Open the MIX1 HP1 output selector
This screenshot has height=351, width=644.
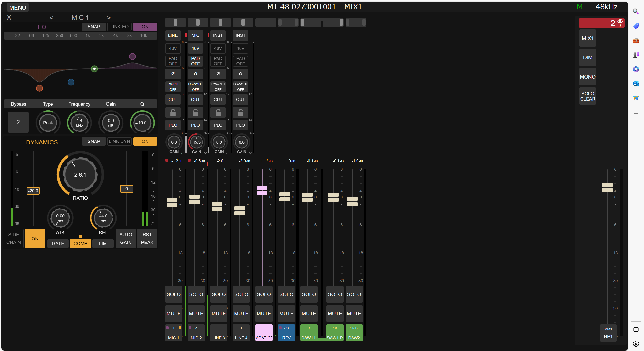pos(608,333)
